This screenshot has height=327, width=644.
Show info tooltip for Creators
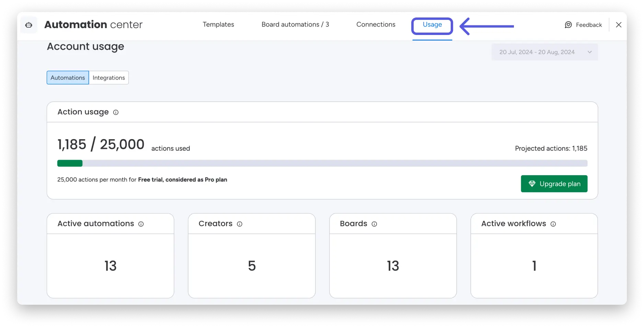[240, 224]
